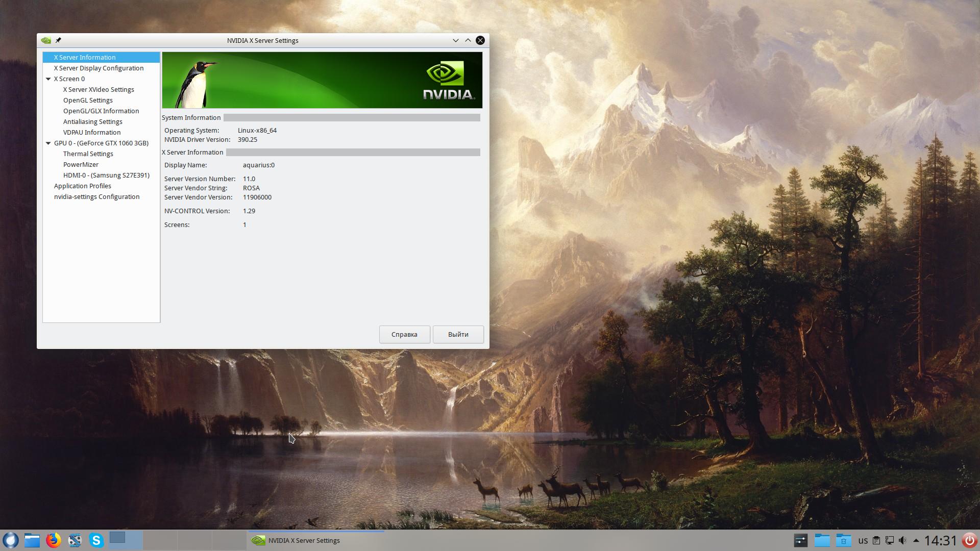This screenshot has width=980, height=551.
Task: Click the pin window icon in title bar
Action: (x=58, y=40)
